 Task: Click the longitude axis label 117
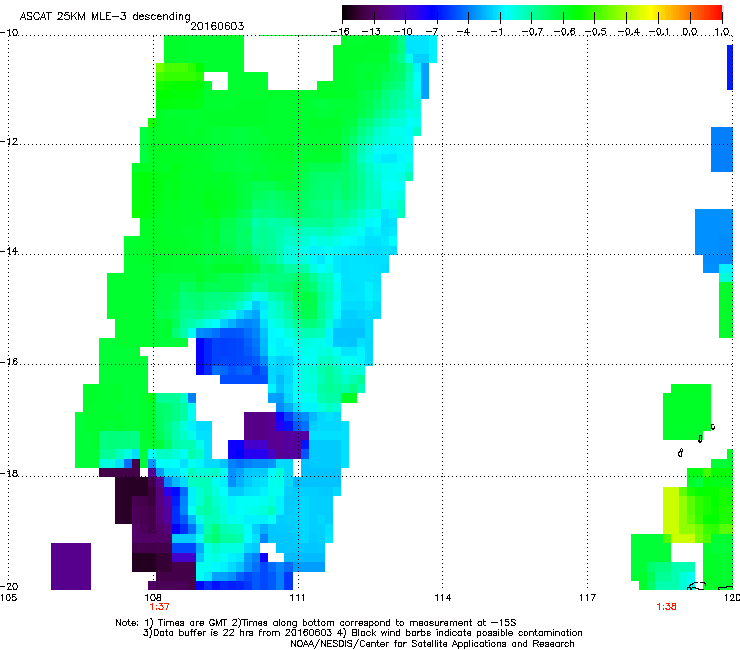tap(588, 598)
